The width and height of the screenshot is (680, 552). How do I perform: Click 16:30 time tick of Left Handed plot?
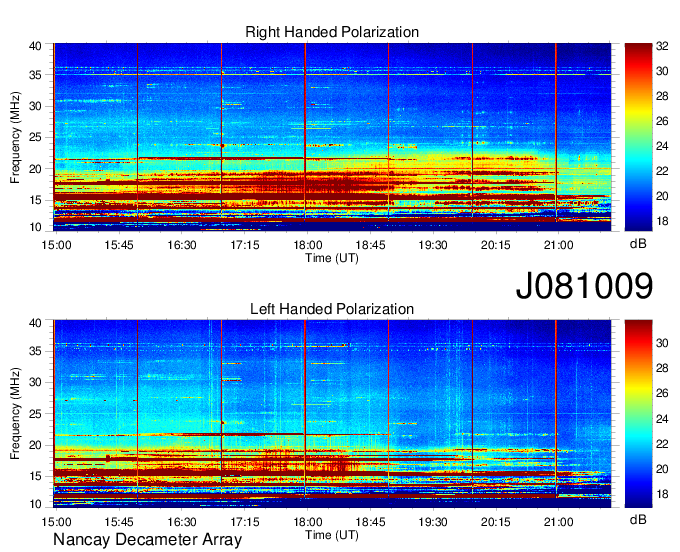(x=182, y=522)
